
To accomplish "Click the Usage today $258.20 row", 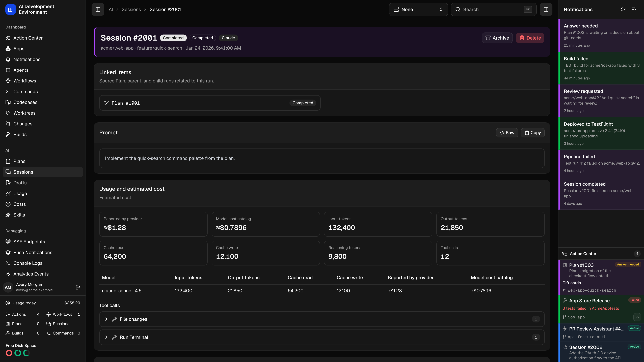I will click(x=43, y=303).
